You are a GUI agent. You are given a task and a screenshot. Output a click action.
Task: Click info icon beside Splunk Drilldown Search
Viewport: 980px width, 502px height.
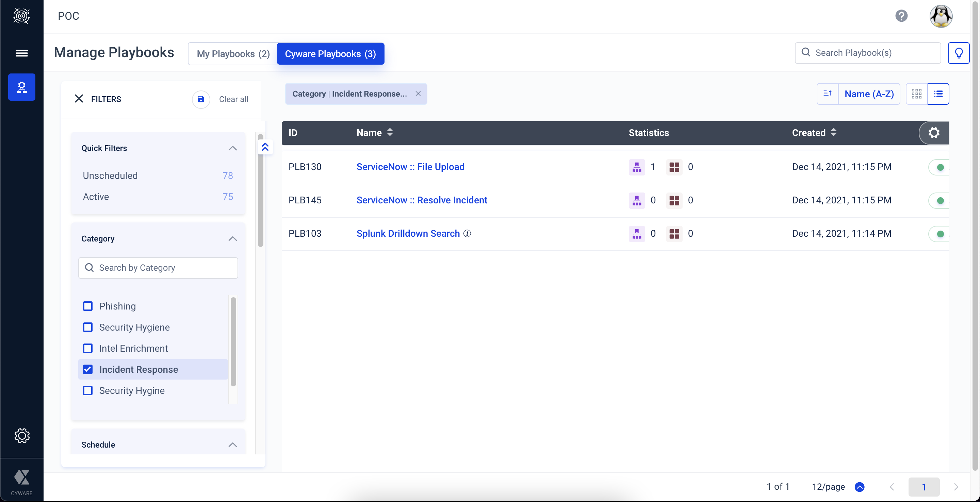[467, 234]
